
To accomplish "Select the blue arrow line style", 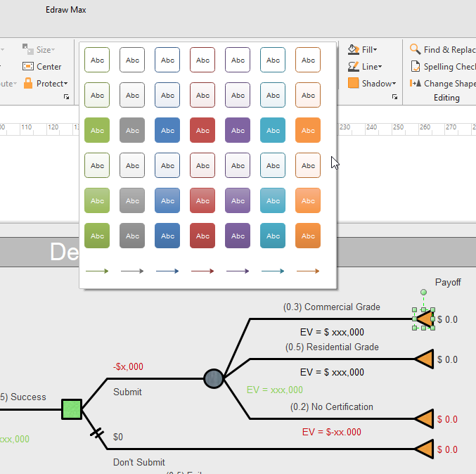I will coord(167,271).
